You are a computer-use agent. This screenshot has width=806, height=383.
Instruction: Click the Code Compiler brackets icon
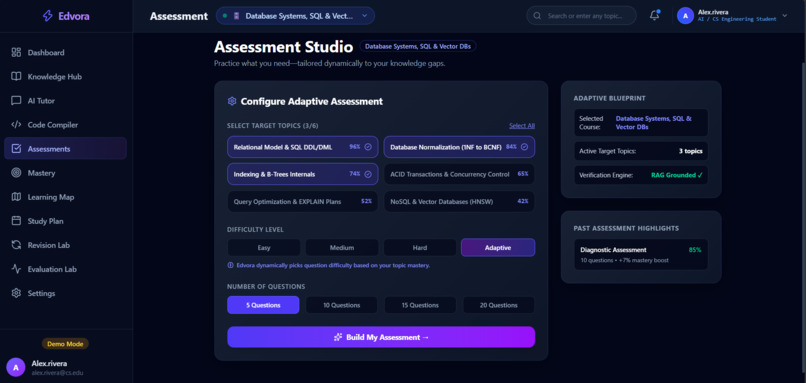16,125
